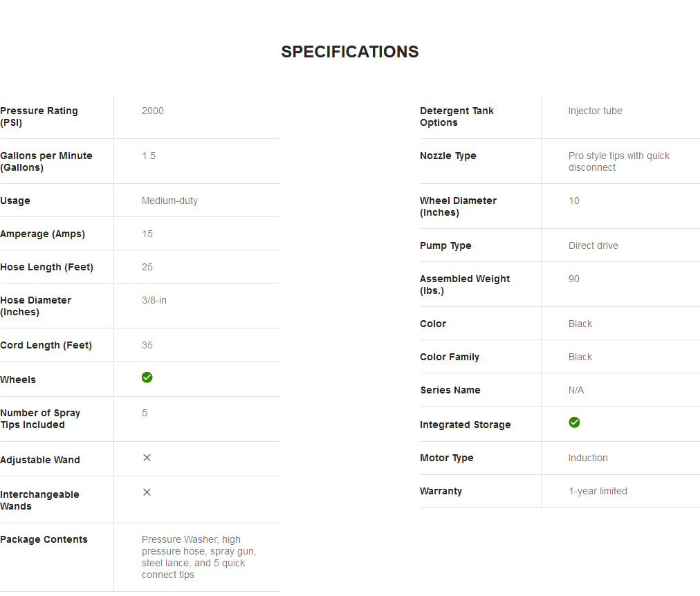Click the Injector tube value
The image size is (700, 596).
tap(595, 111)
